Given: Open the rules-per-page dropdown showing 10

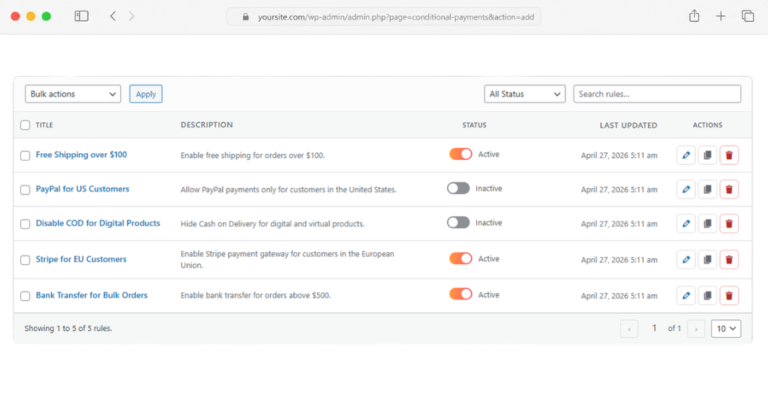Looking at the screenshot, I should tap(726, 328).
